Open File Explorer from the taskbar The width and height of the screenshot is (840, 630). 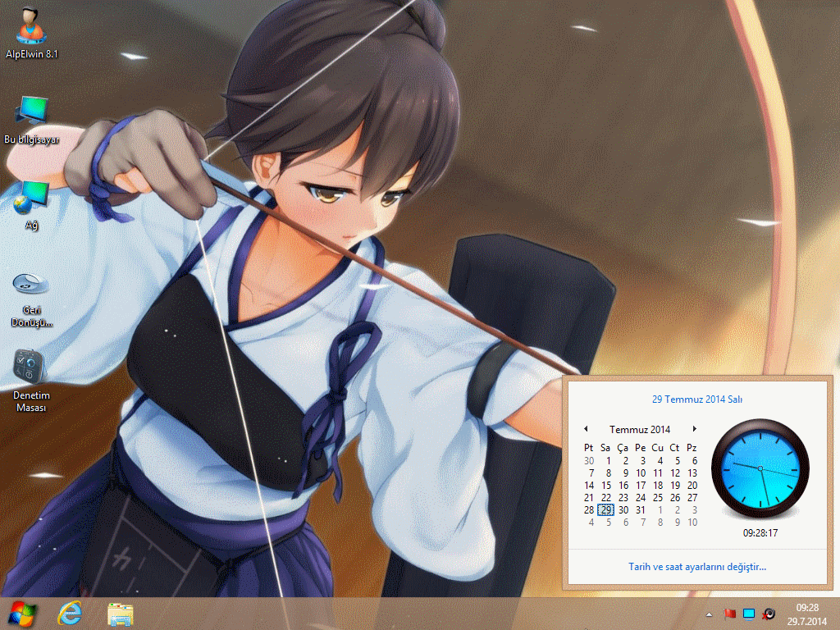pyautogui.click(x=121, y=613)
